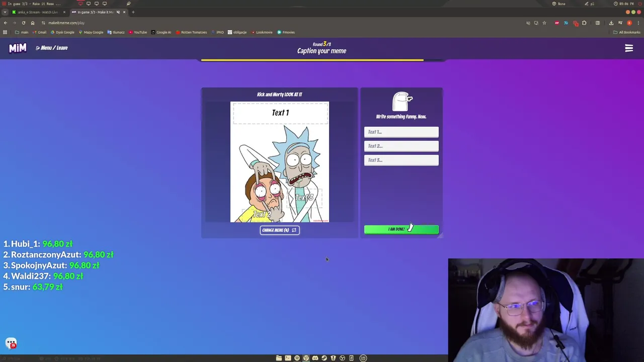Click the Linux Mint menu icon in the taskbar

[363, 358]
